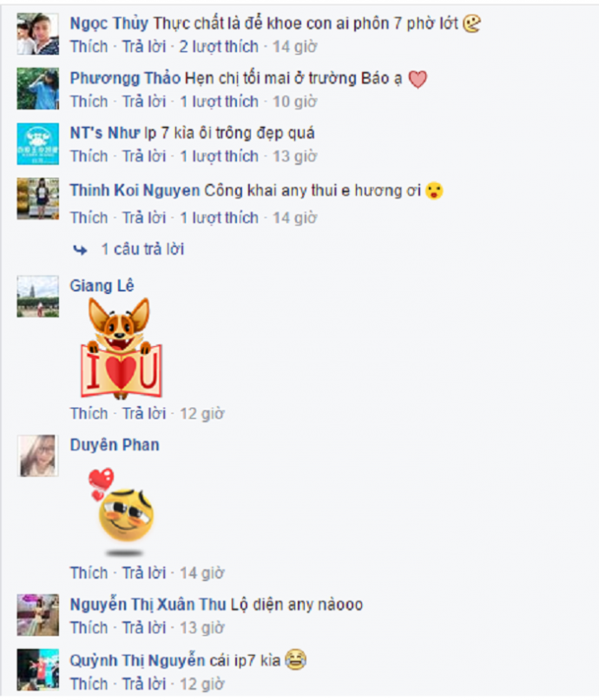Click the laughing emoji in Quỳnh Thị Nguyễn's comment

[296, 659]
